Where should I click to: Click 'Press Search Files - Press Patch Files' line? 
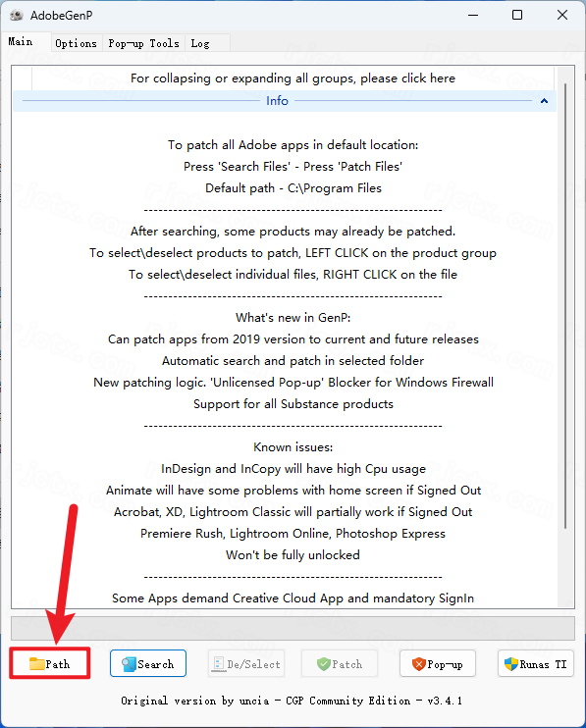point(293,166)
